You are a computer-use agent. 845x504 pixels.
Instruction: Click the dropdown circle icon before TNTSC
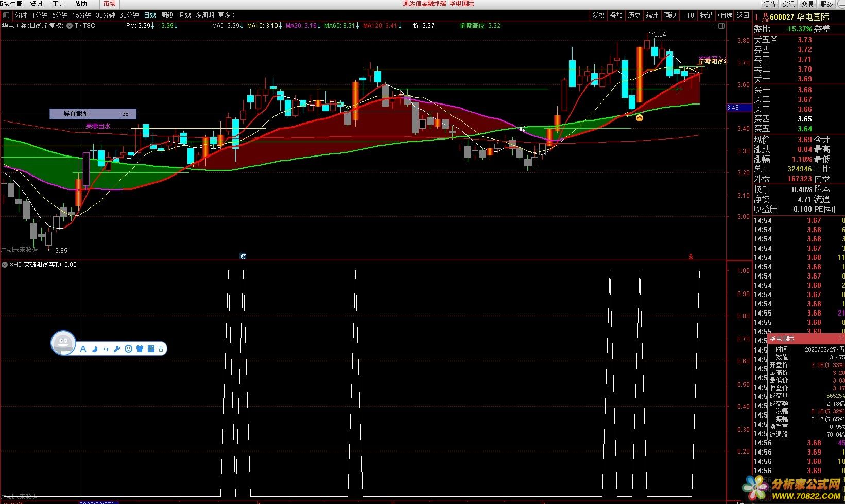click(69, 25)
